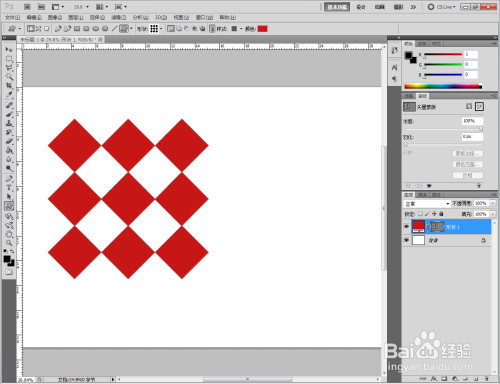
Task: Click the foreground color swatch in tools panel
Action: (7, 259)
